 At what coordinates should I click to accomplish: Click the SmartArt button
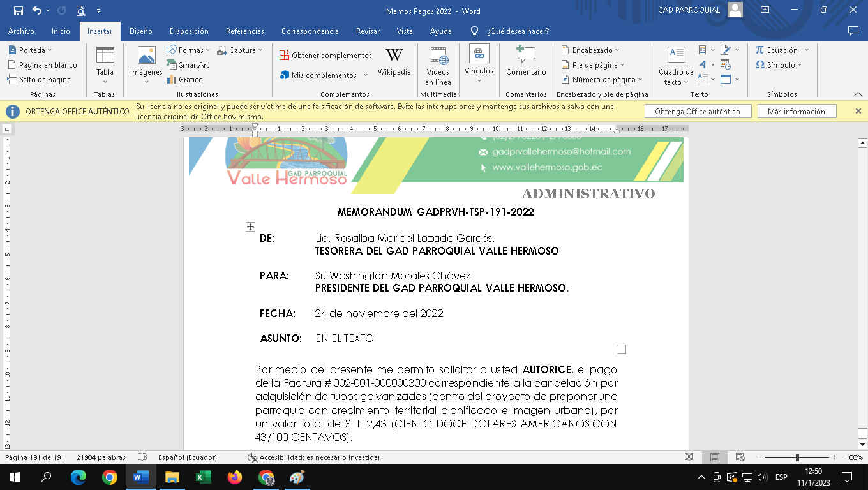click(x=188, y=65)
